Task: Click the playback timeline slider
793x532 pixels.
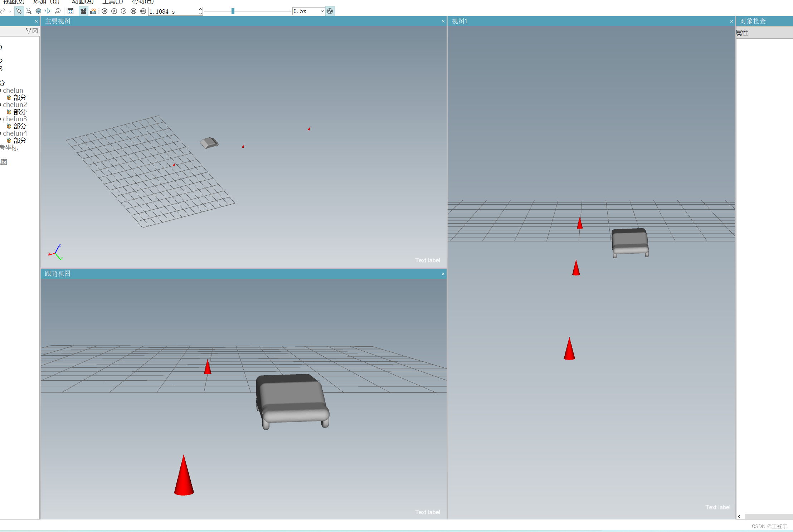Action: 233,11
